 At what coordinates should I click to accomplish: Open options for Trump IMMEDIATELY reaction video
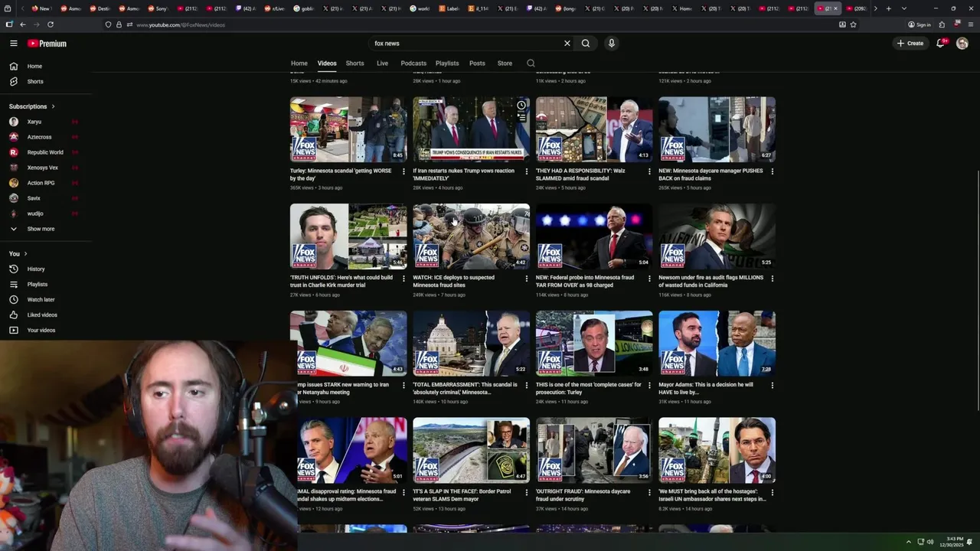point(526,171)
